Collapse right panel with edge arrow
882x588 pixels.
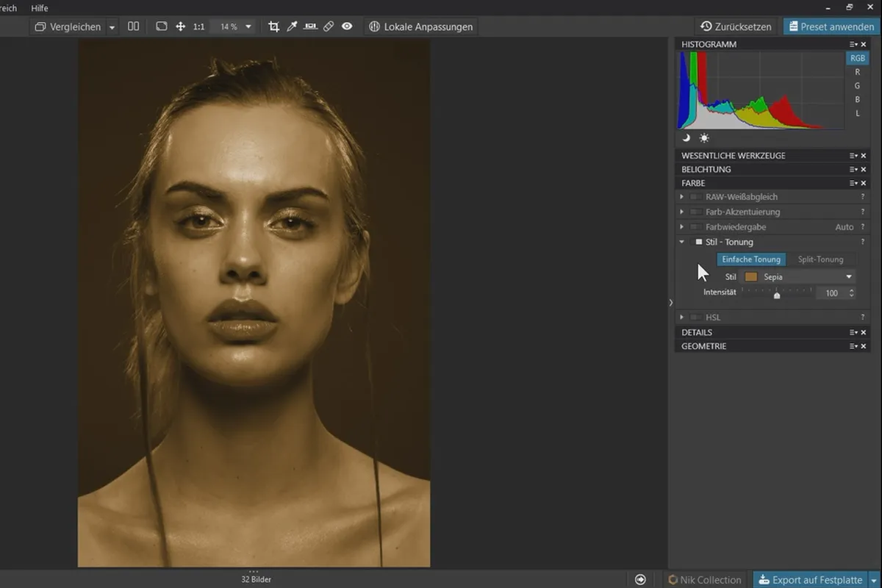pyautogui.click(x=670, y=303)
